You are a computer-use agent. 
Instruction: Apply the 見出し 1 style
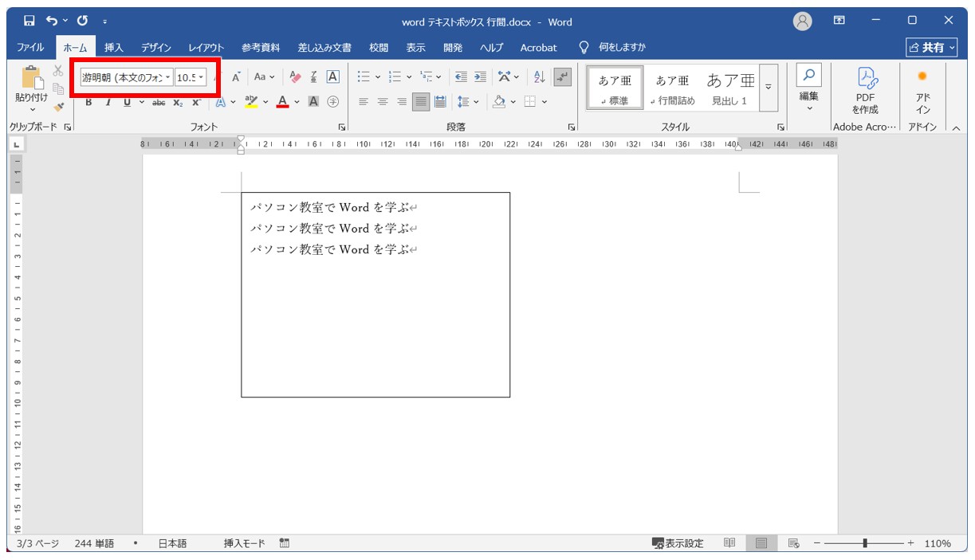tap(730, 88)
